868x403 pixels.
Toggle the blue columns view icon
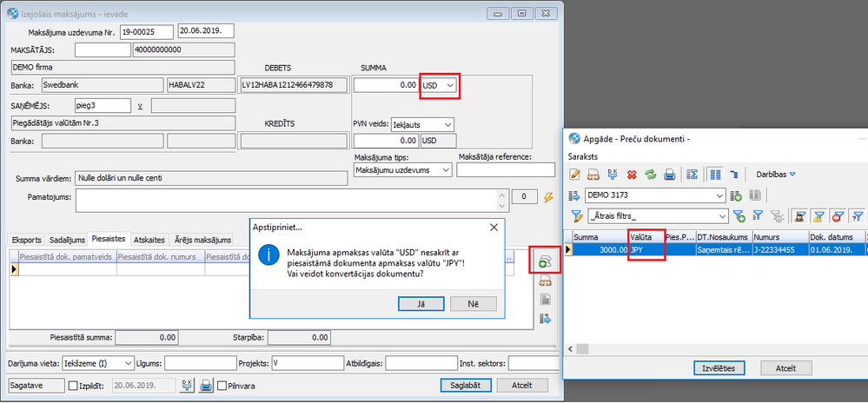point(715,175)
